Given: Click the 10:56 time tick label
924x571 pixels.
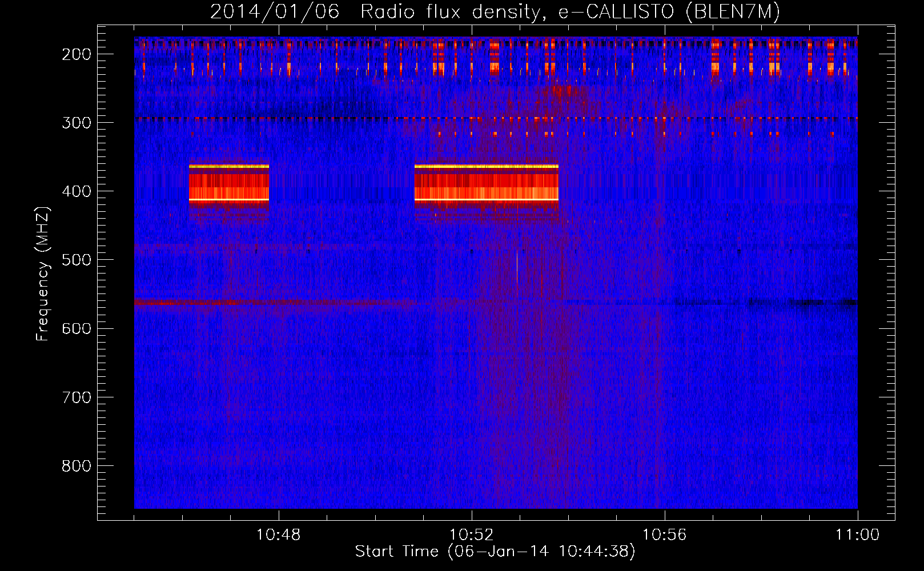Looking at the screenshot, I should click(665, 534).
